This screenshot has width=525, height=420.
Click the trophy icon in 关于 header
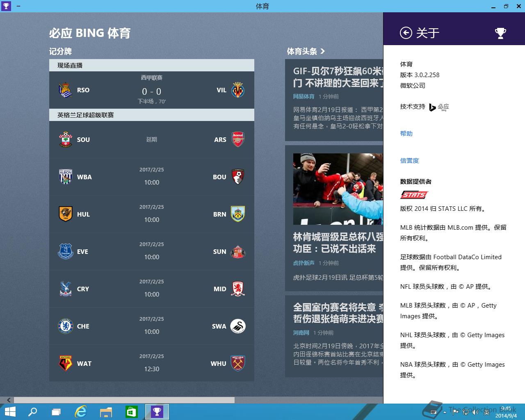pos(500,33)
